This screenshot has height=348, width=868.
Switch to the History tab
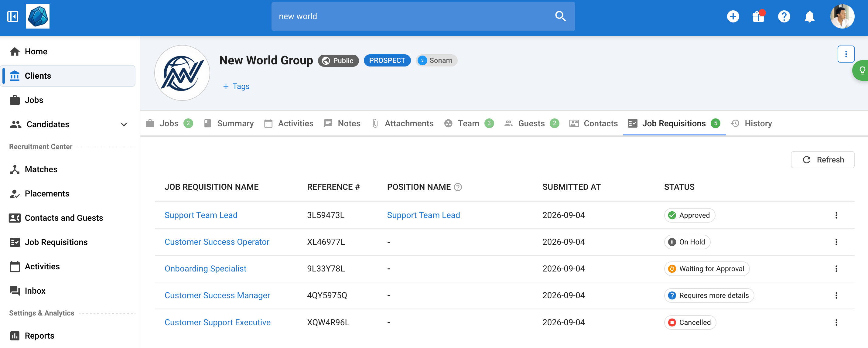(x=752, y=123)
